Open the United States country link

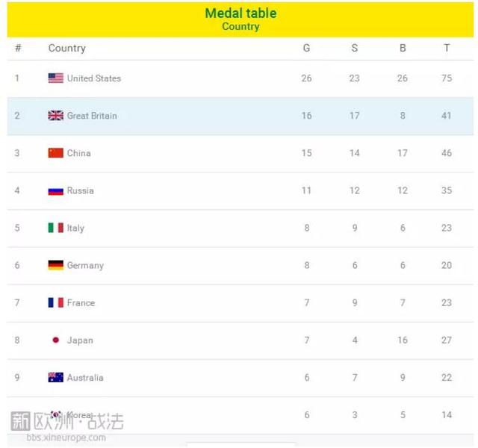94,78
